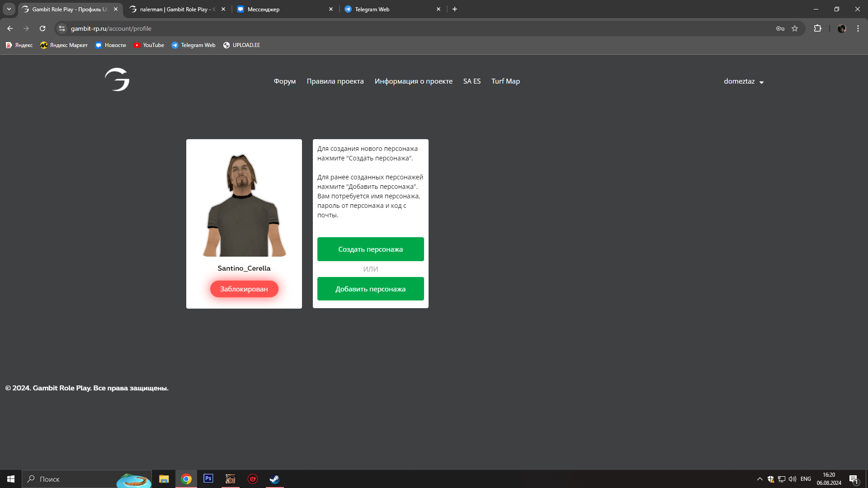Click the YouTube bookmark
868x488 pixels.
149,45
